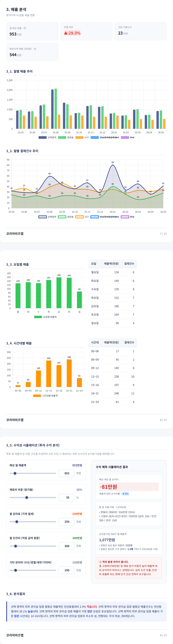Viewport: 173px width, 644px height.
Task: Adjust the 예상 월 매출액 slider handle
Action: coord(15,473)
